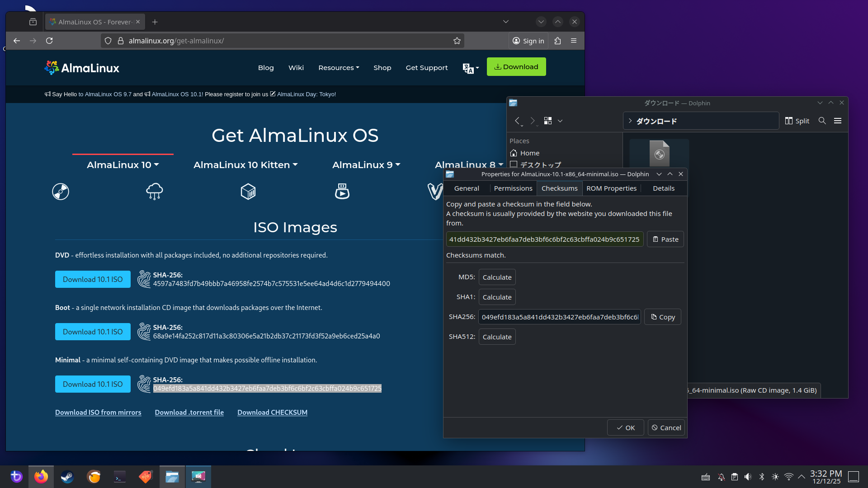Open the Dolphin hamburger menu icon
The height and width of the screenshot is (488, 868).
coord(838,121)
